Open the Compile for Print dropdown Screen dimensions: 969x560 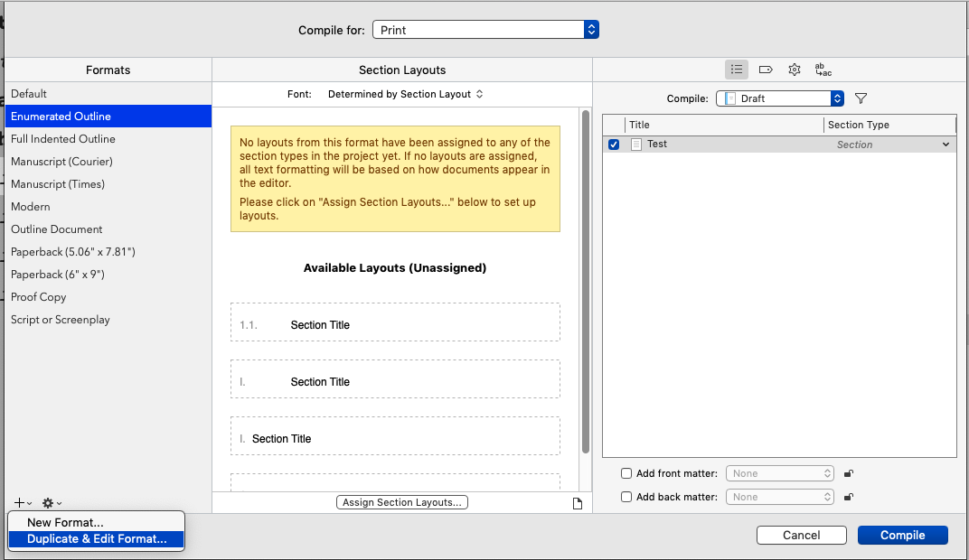[485, 30]
